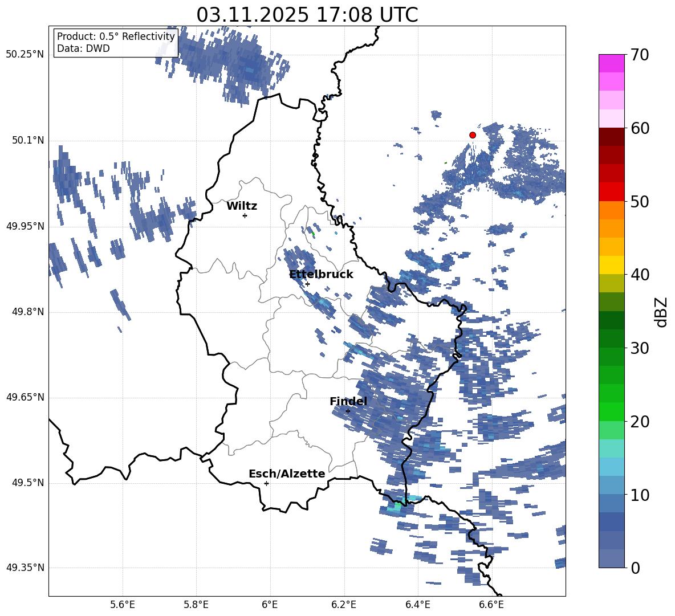The image size is (675, 616).
Task: Click the Esch/Alzette city label
Action: coord(287,474)
